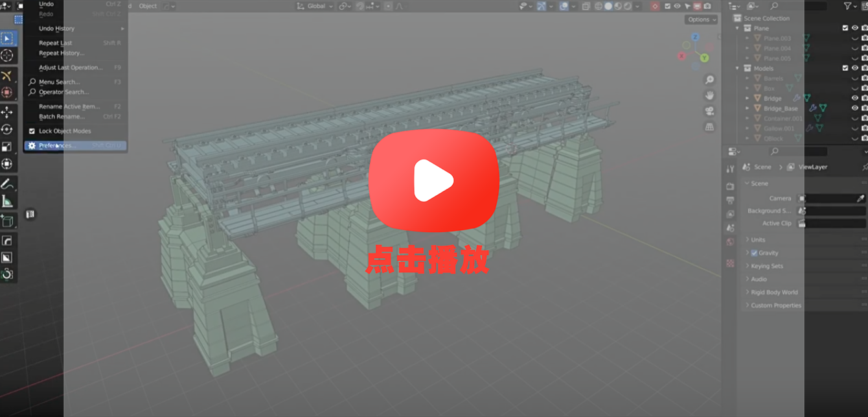Hide the Bridge object via eye icon

click(855, 99)
